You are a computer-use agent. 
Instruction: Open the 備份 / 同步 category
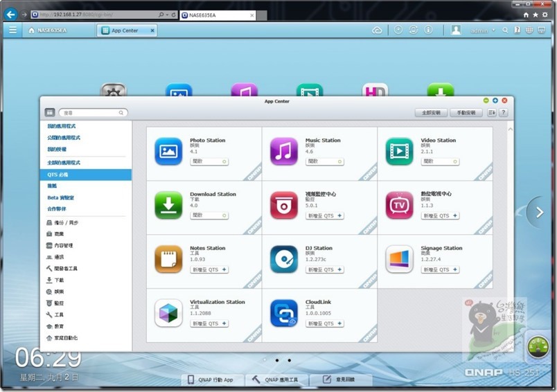click(62, 222)
